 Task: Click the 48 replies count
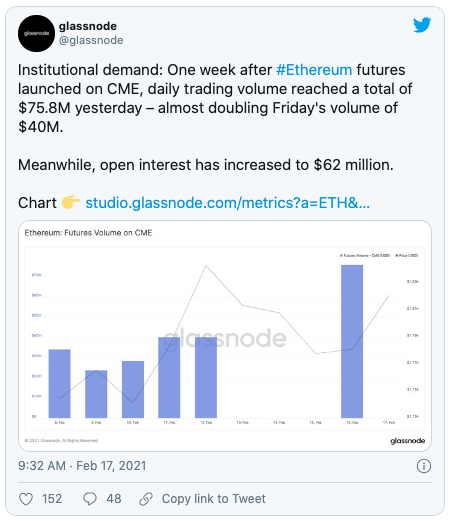click(x=114, y=499)
